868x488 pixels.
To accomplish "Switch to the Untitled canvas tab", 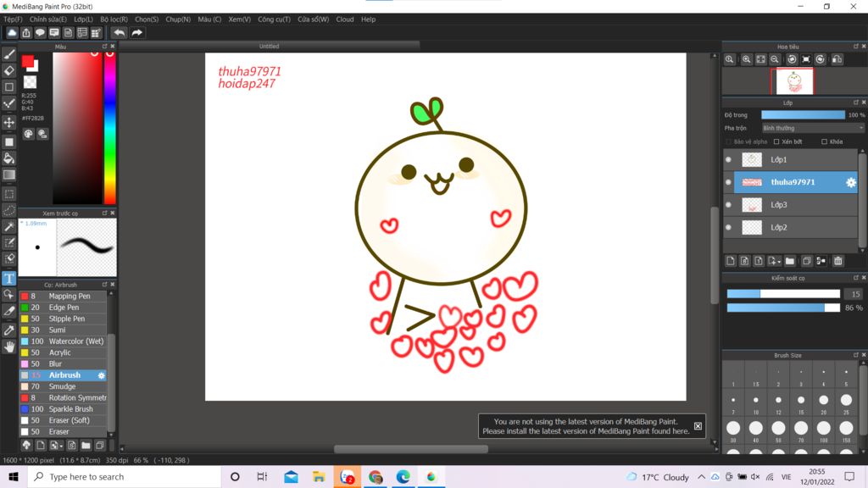I will coord(269,47).
